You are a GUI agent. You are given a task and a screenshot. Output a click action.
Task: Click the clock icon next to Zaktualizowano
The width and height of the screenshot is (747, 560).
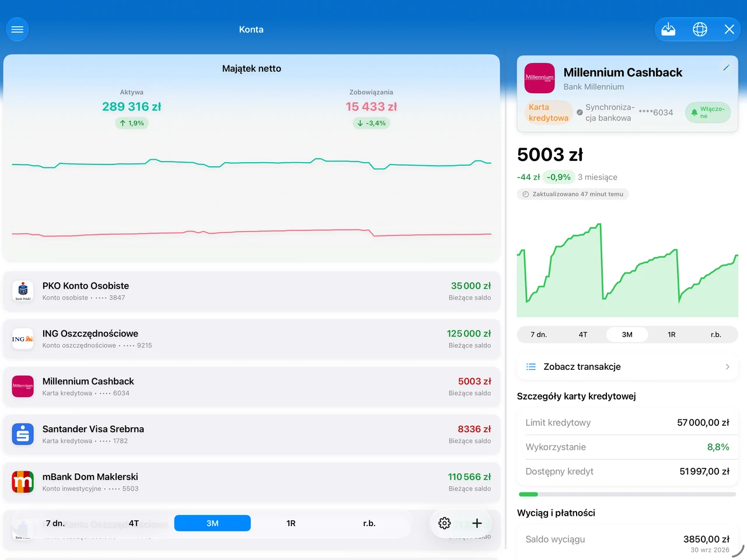[x=526, y=194]
